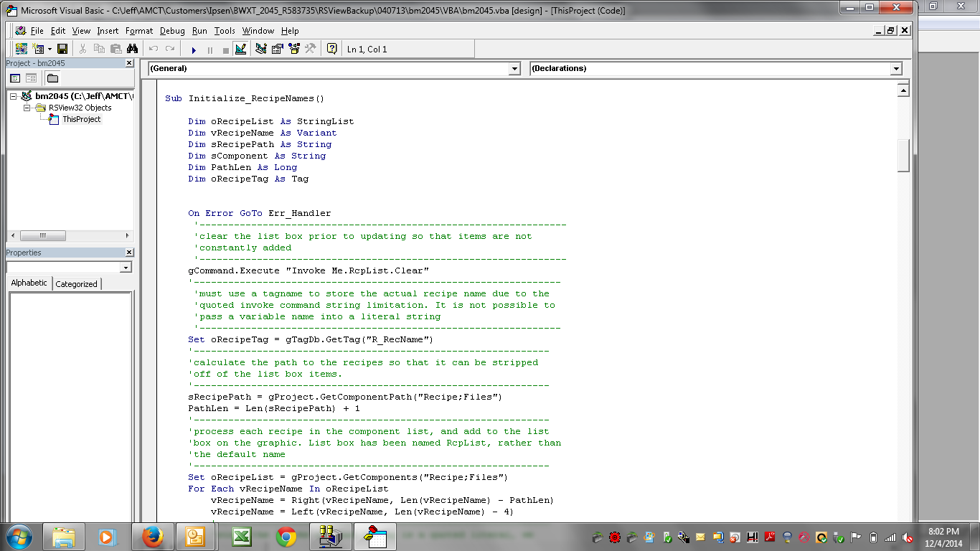980x551 pixels.
Task: Launch Firefox from the taskbar
Action: pos(152,536)
